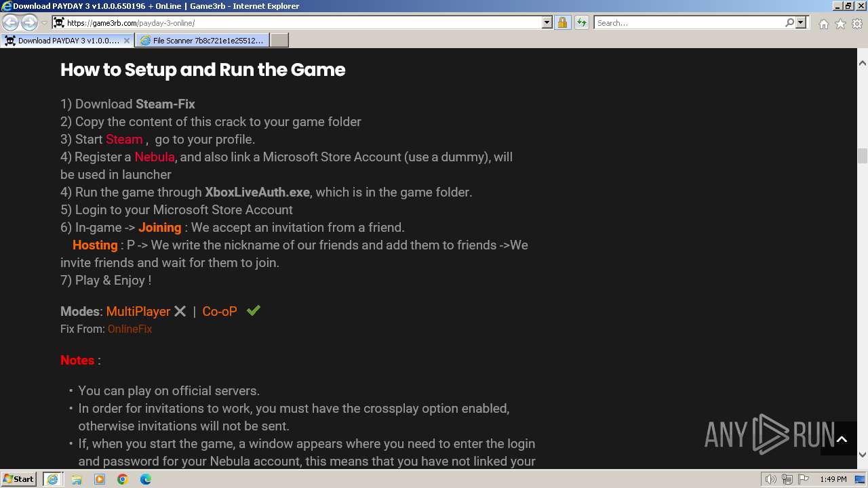Close the Download PAYDAY 3 tab

tap(126, 41)
